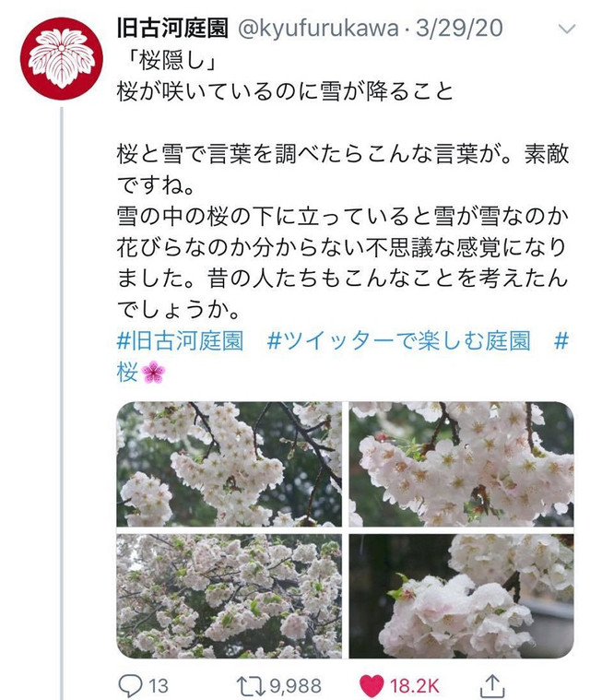Follow the #ツイッターで楽しむ庭園 hashtag
Screen dimensions: 590x700
click(398, 341)
